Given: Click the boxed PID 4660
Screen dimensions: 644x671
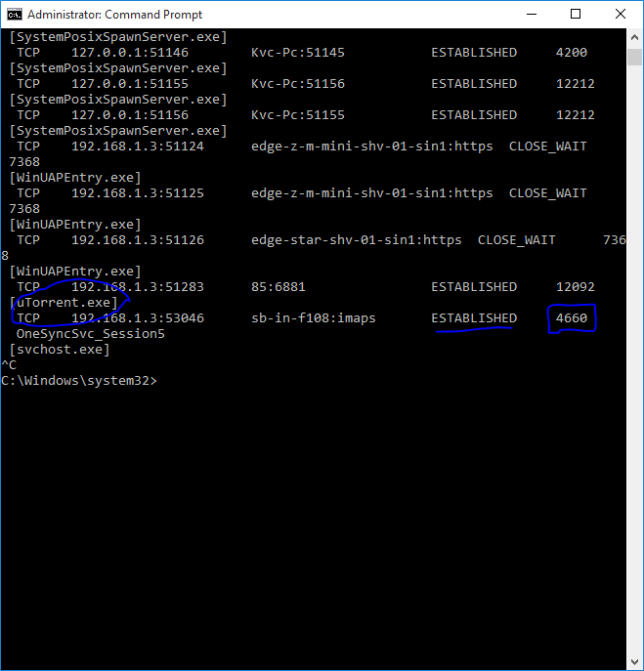Looking at the screenshot, I should tap(571, 318).
